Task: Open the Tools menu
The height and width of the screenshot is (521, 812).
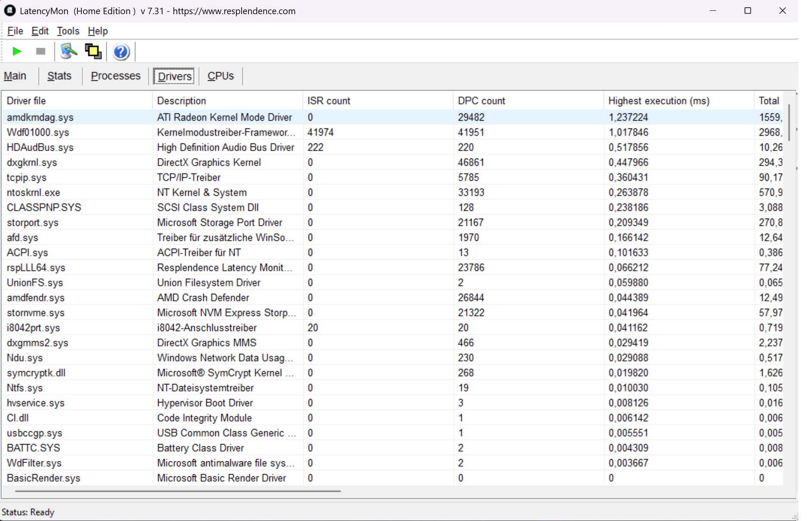Action: (68, 31)
